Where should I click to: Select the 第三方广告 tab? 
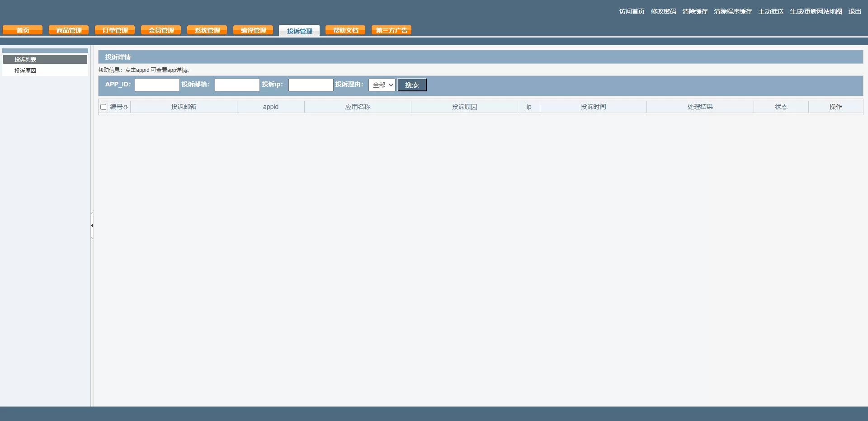pyautogui.click(x=392, y=30)
